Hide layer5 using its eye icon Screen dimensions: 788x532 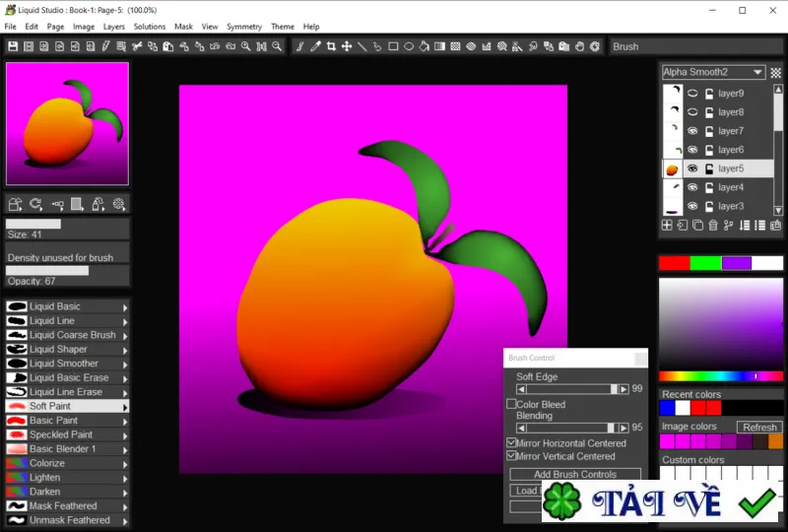(x=692, y=168)
